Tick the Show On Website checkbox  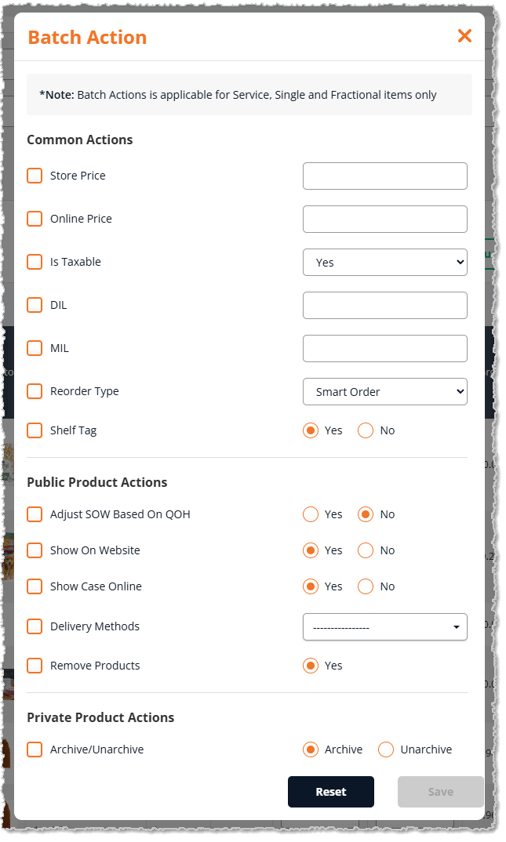(x=34, y=550)
